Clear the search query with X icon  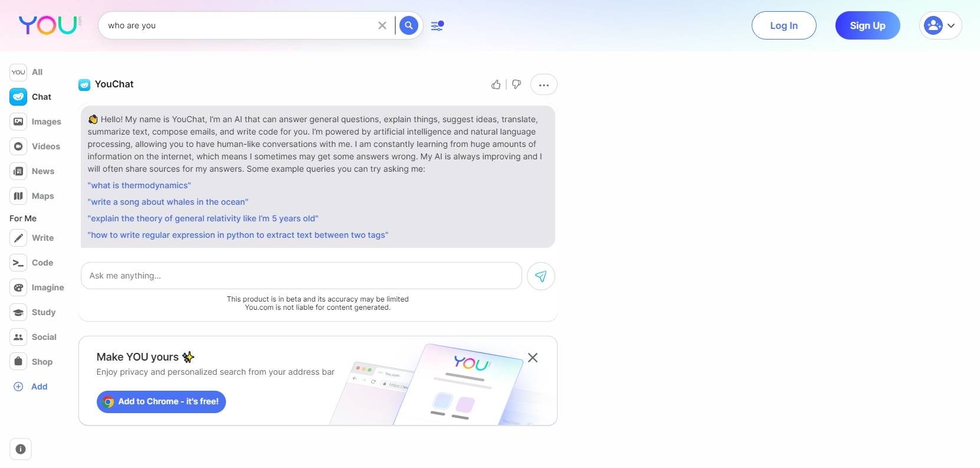click(382, 25)
